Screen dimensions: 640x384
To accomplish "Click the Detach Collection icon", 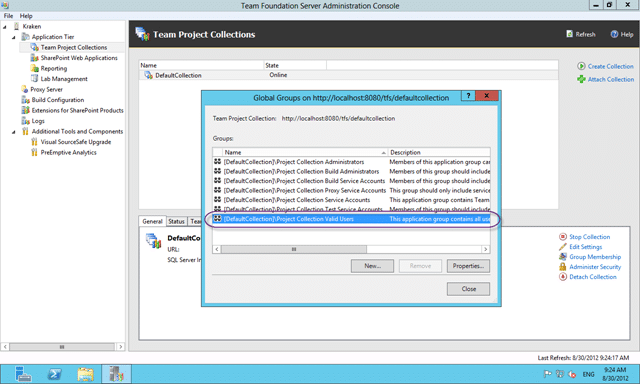I will (563, 277).
